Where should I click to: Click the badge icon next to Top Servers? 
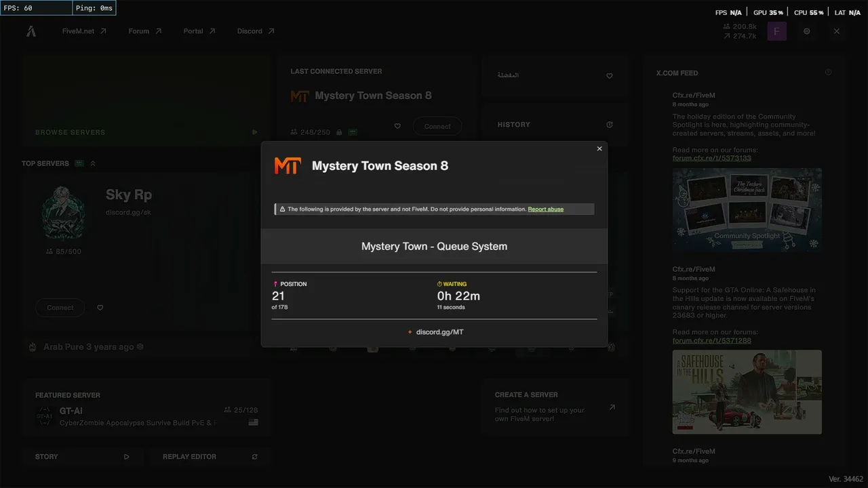(x=79, y=163)
